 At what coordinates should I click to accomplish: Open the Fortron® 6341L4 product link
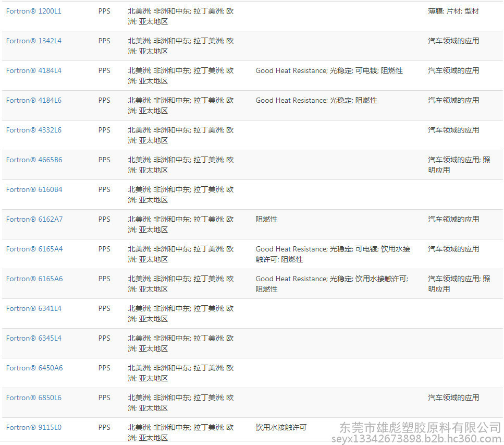(34, 308)
